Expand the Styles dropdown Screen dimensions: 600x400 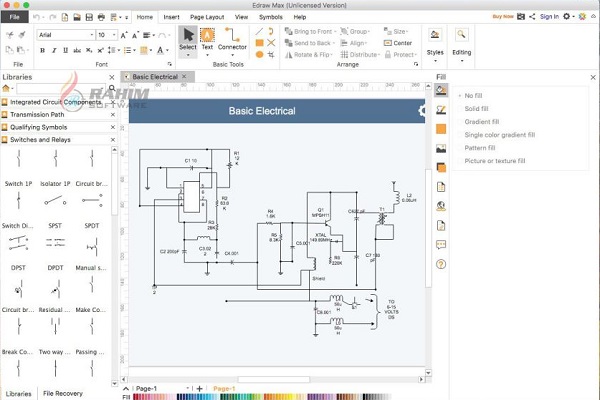435,52
